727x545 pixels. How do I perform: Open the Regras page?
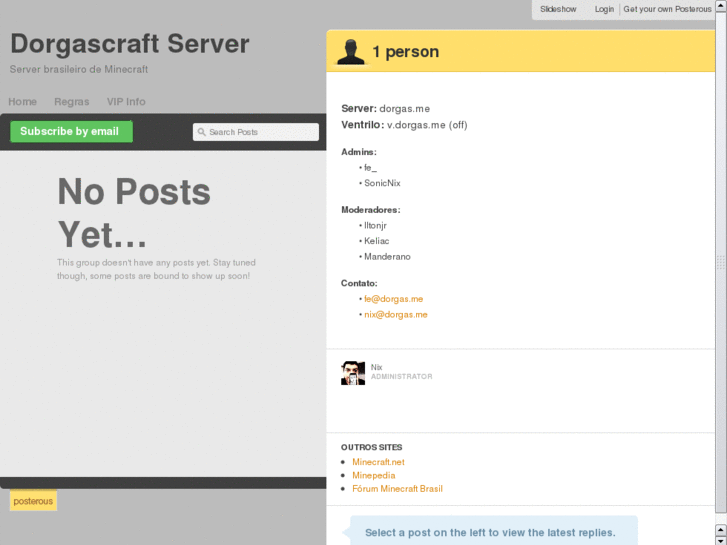click(x=71, y=102)
